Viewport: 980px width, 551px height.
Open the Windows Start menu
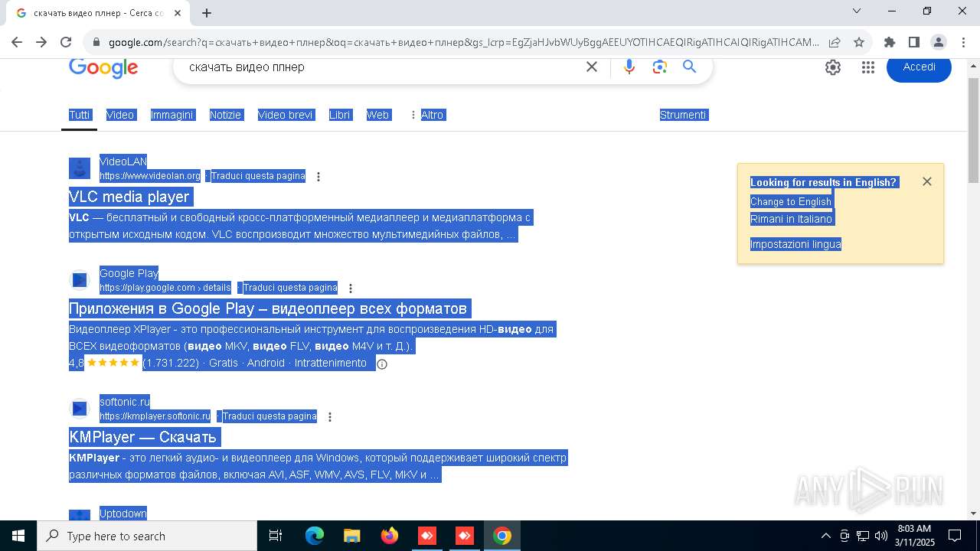(x=18, y=536)
